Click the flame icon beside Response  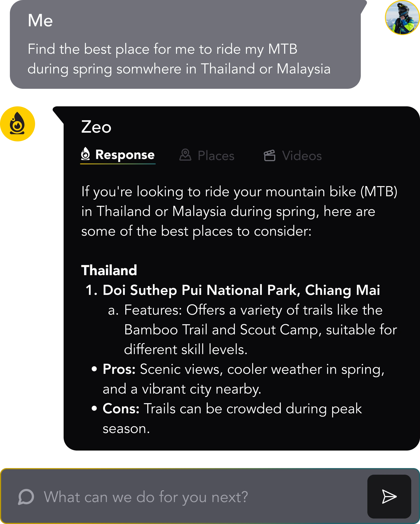[86, 154]
